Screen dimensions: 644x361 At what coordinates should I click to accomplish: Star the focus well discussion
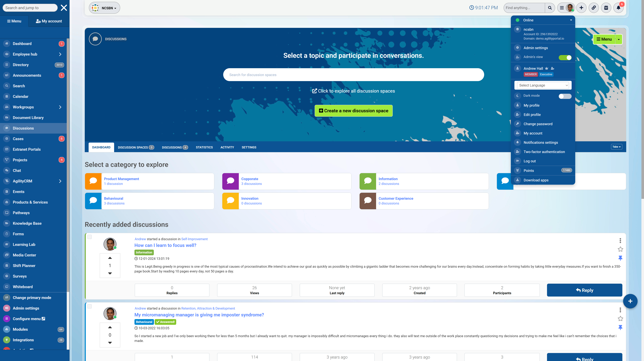(620, 249)
